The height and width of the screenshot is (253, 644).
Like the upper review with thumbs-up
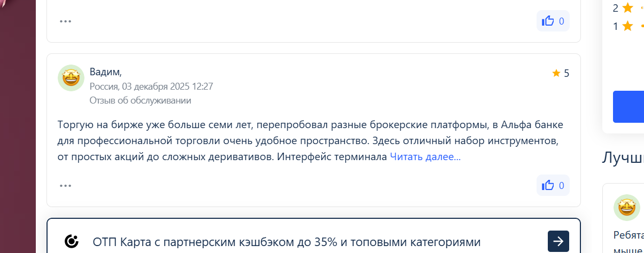[553, 21]
